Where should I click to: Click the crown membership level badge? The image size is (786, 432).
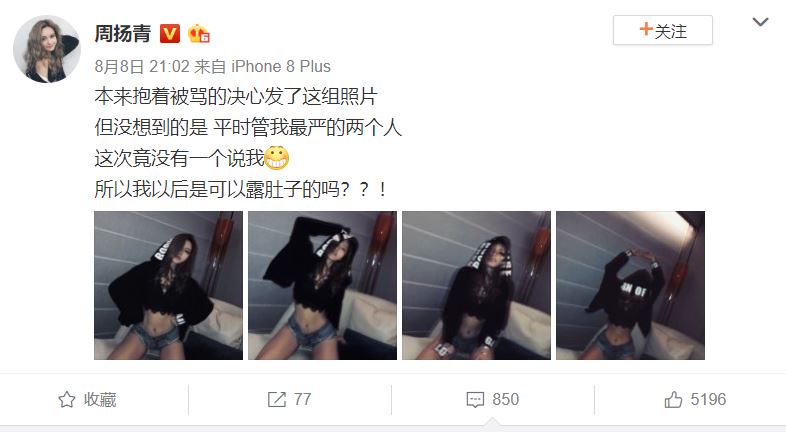point(199,34)
